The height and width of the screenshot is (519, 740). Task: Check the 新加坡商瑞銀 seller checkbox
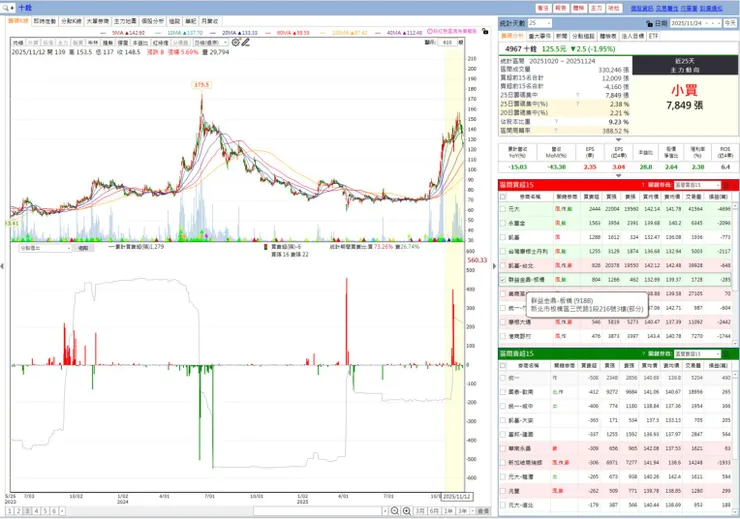point(503,463)
